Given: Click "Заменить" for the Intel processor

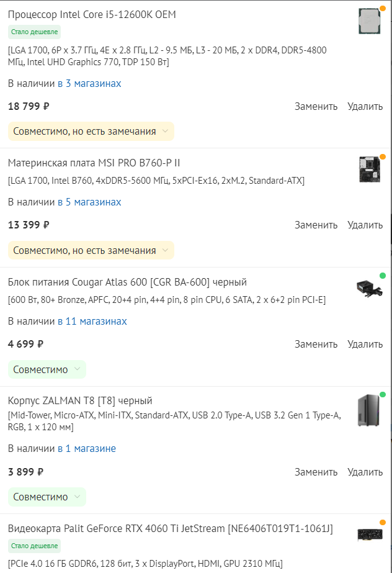Looking at the screenshot, I should 316,106.
